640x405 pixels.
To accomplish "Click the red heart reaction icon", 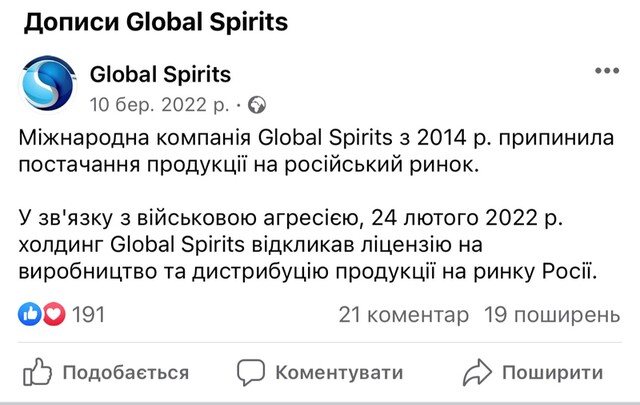I will (x=53, y=315).
